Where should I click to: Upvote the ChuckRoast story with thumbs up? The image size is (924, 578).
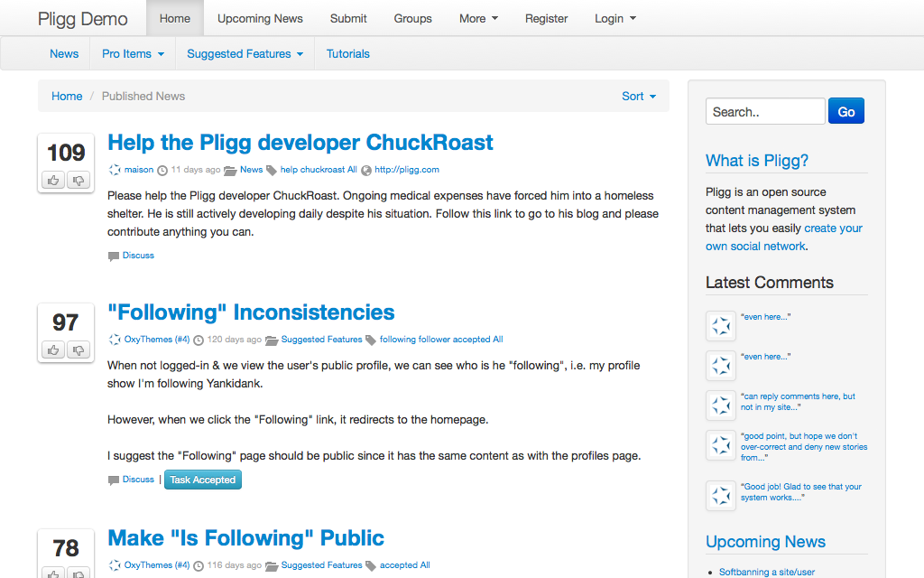coord(53,181)
